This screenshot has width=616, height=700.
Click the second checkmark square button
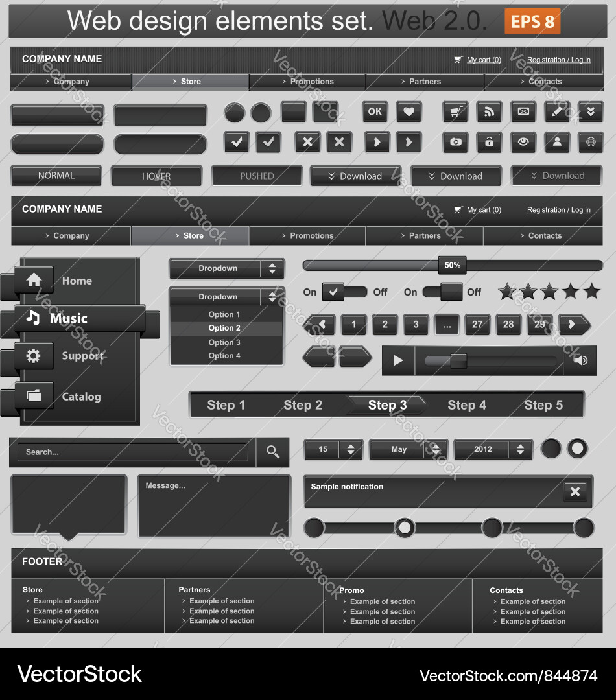pyautogui.click(x=268, y=142)
